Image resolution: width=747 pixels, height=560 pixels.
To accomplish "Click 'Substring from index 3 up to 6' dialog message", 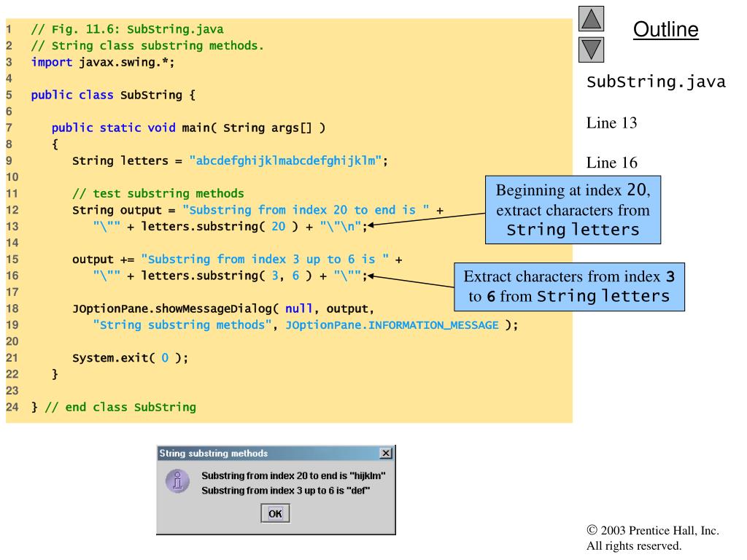I will 285,491.
